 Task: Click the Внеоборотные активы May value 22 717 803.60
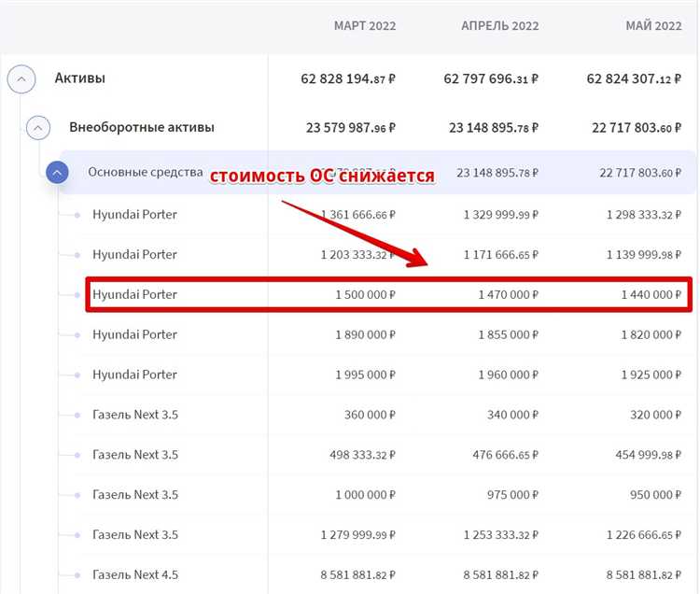[x=637, y=128]
